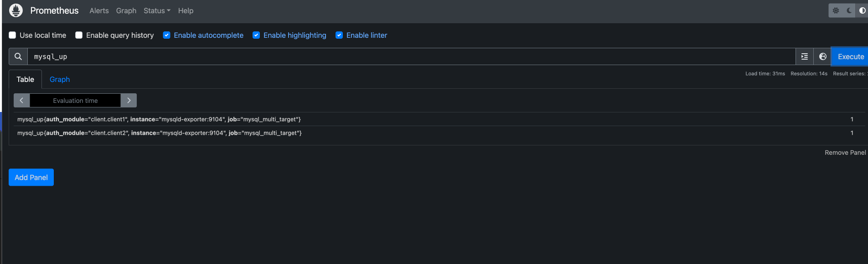Run the query with Execute
868x264 pixels.
[850, 56]
